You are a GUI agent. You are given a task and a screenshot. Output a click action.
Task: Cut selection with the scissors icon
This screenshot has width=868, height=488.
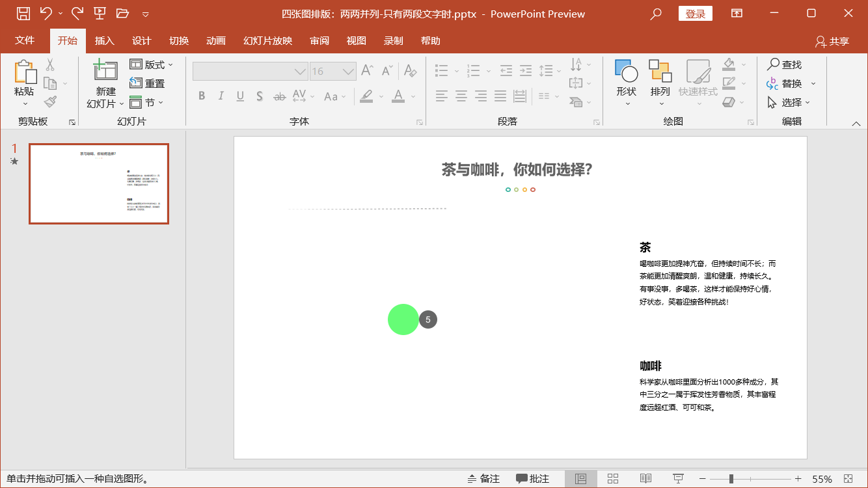(50, 64)
